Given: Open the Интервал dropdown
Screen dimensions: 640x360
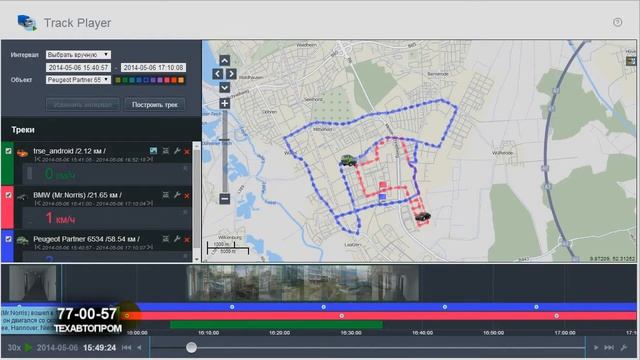Looking at the screenshot, I should (78, 54).
